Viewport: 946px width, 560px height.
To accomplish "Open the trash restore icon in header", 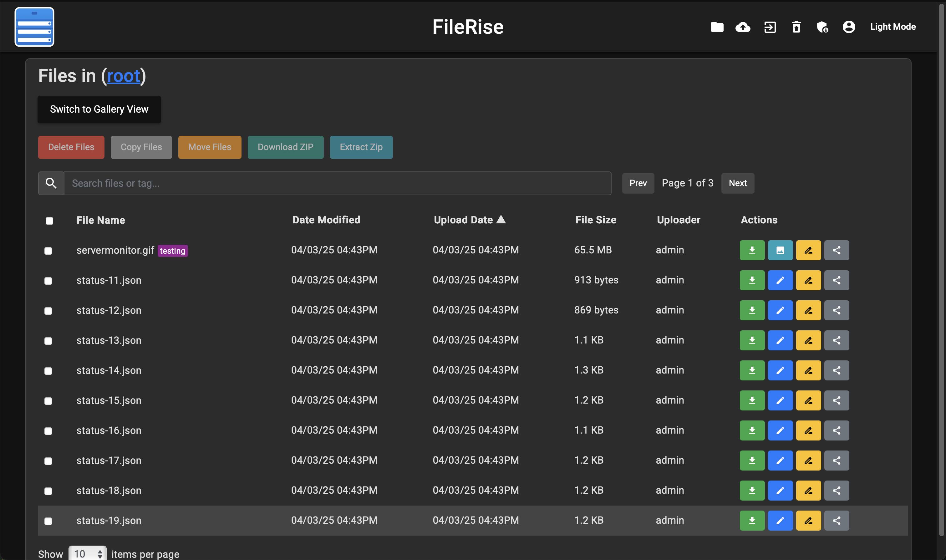I will coord(796,27).
